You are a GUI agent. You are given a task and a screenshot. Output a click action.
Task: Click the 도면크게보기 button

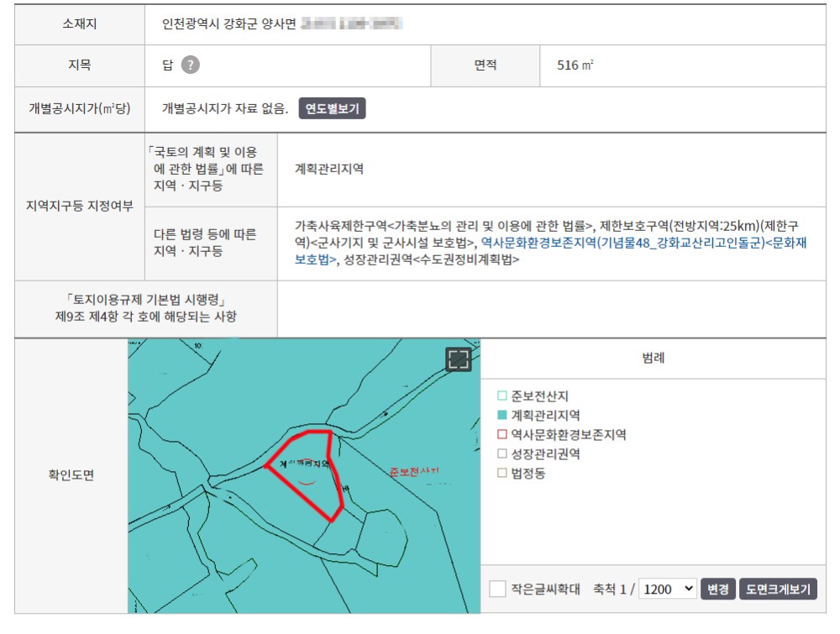point(778,589)
